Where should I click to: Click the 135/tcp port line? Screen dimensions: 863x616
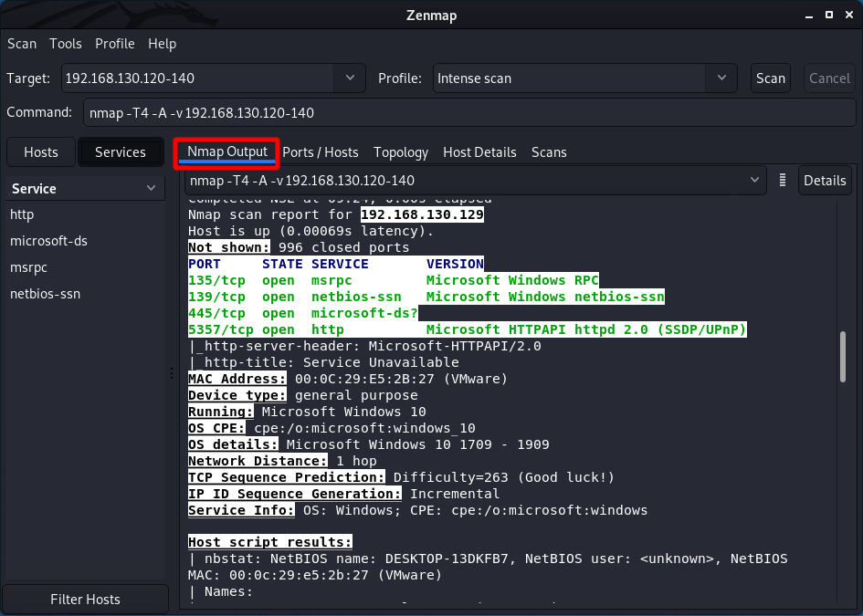point(394,280)
